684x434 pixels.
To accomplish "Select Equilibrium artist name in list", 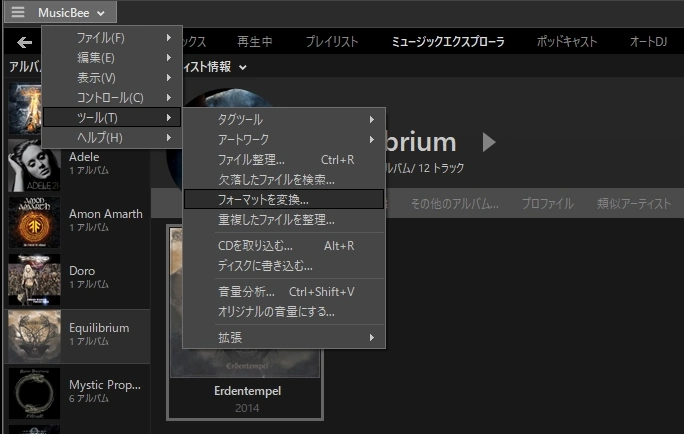I will click(99, 328).
